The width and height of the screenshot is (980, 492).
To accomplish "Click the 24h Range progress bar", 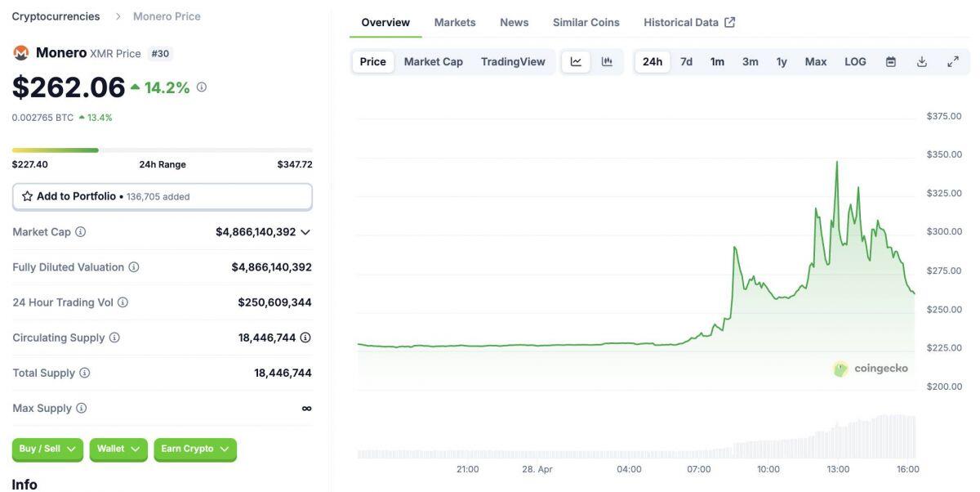I will 163,150.
